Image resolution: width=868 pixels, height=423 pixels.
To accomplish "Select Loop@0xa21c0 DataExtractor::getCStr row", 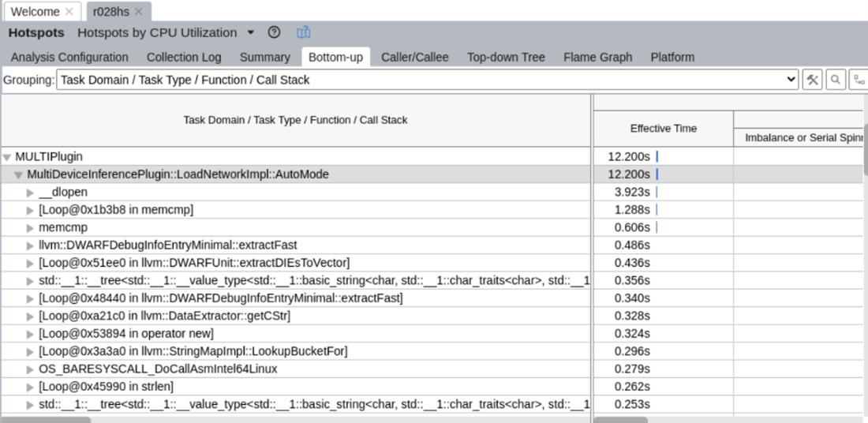I will tap(296, 316).
